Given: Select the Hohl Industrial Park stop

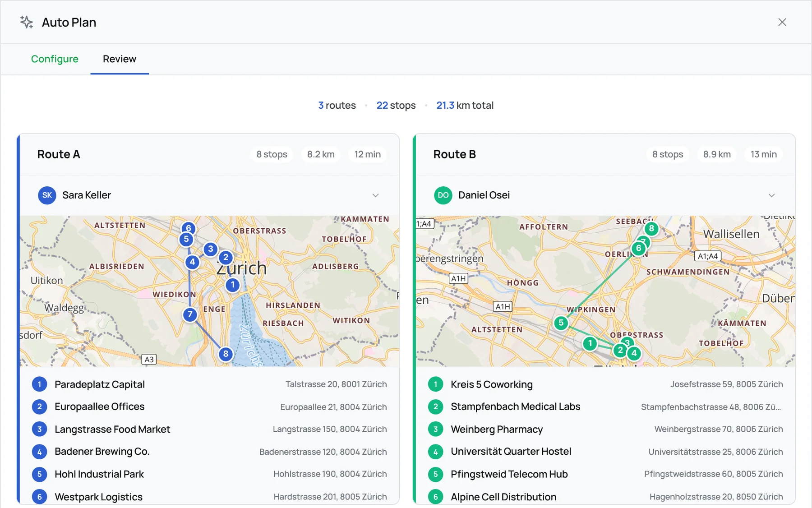Looking at the screenshot, I should pyautogui.click(x=209, y=474).
